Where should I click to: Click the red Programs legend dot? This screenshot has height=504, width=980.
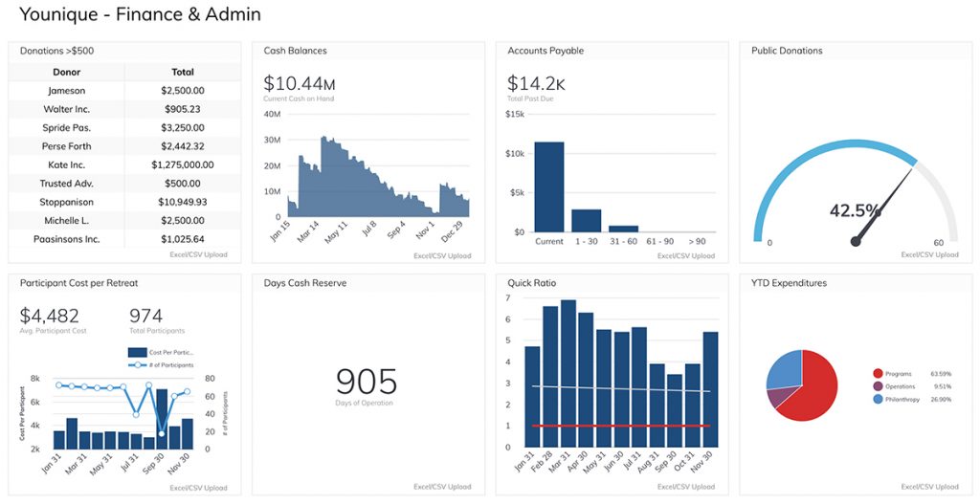[878, 373]
